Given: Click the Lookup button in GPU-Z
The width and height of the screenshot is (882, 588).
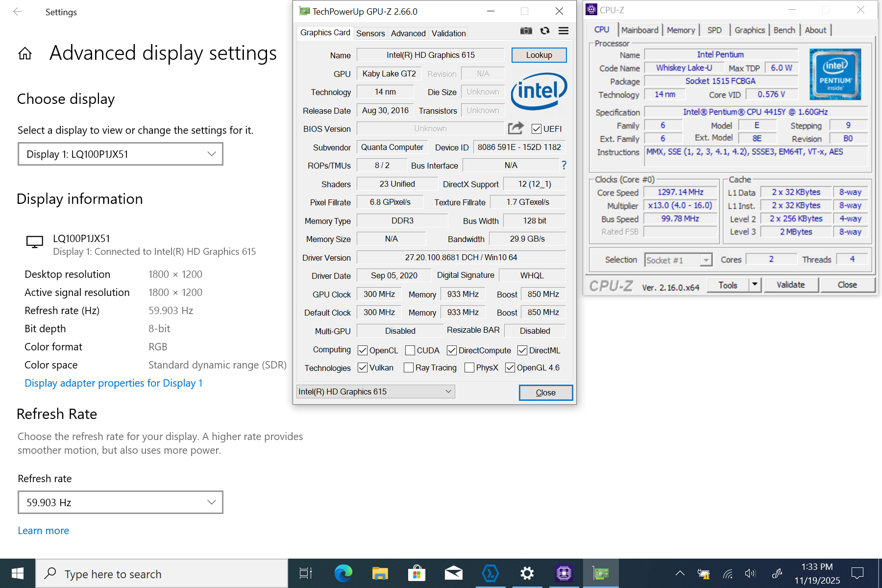Looking at the screenshot, I should point(539,55).
